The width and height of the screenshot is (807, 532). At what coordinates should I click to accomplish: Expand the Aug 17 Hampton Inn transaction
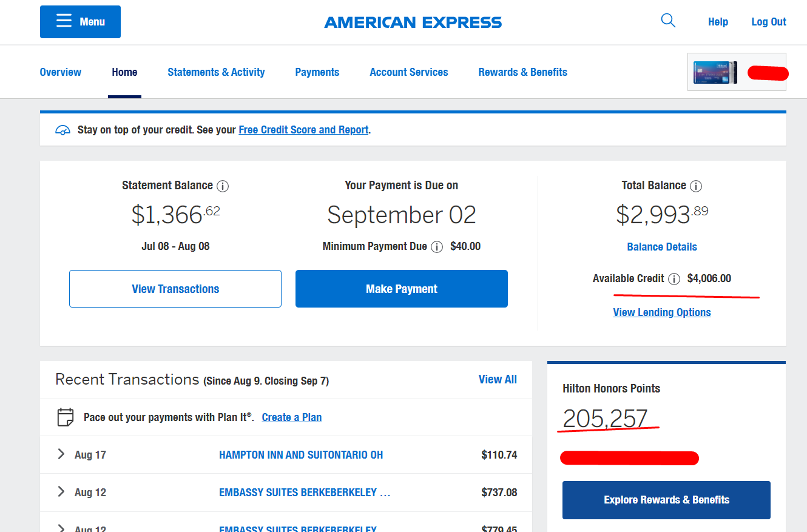(61, 454)
